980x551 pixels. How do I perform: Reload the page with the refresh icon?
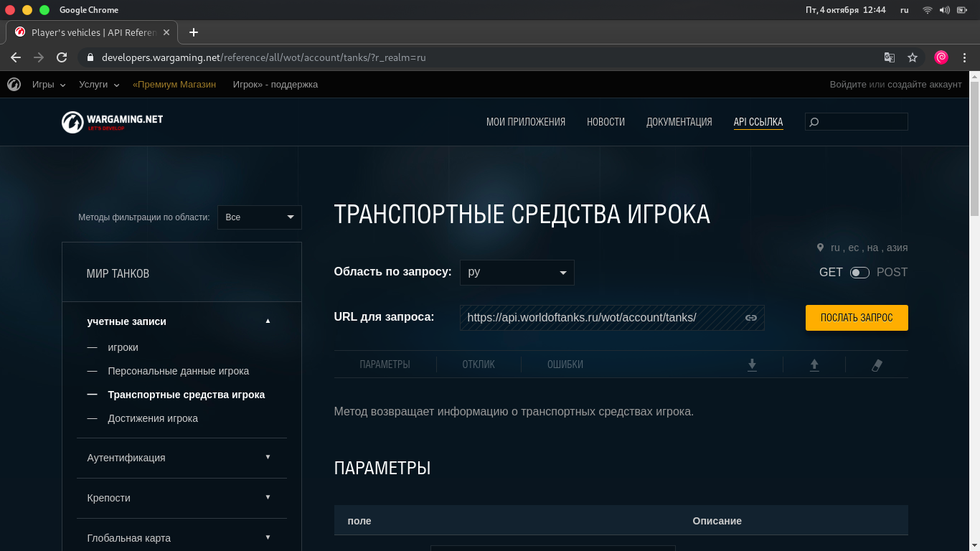62,57
